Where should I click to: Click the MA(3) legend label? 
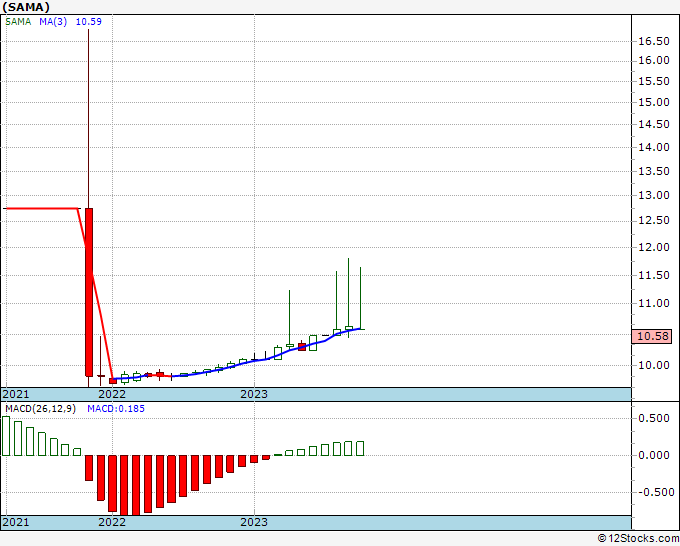53,22
